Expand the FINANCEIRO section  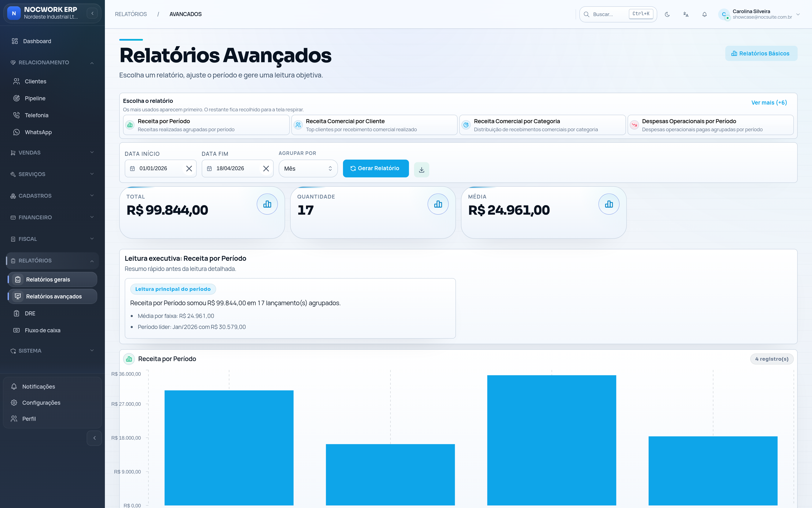52,217
